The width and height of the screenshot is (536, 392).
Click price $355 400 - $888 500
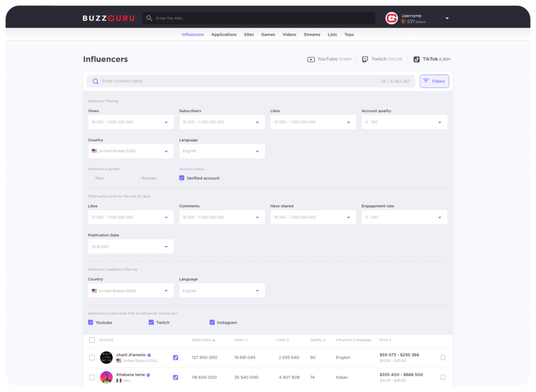pos(401,375)
